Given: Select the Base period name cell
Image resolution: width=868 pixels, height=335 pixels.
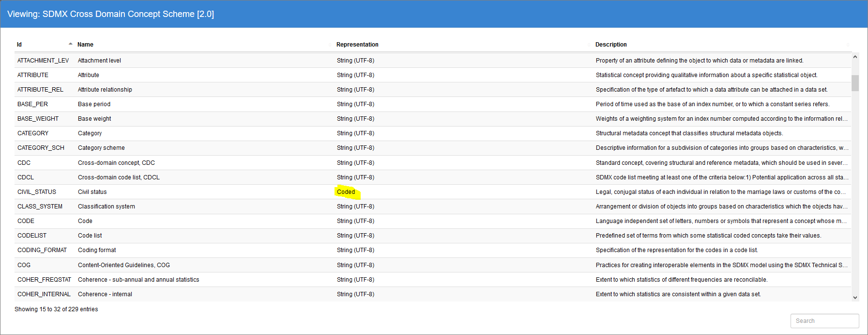Looking at the screenshot, I should point(94,104).
